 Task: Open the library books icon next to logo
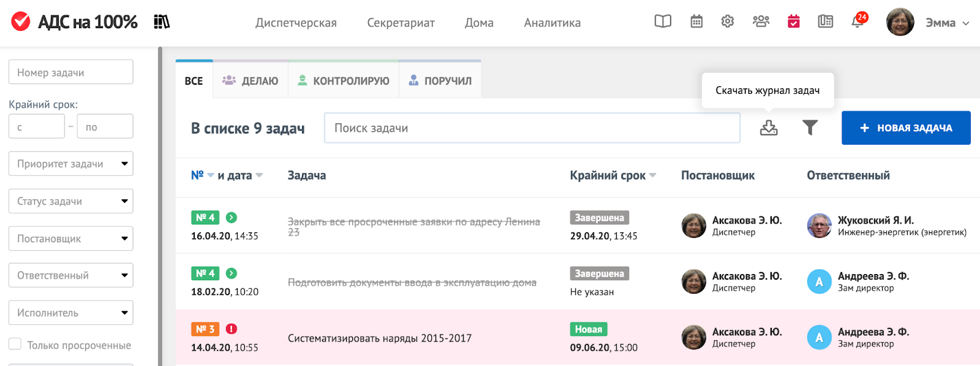coord(162,22)
